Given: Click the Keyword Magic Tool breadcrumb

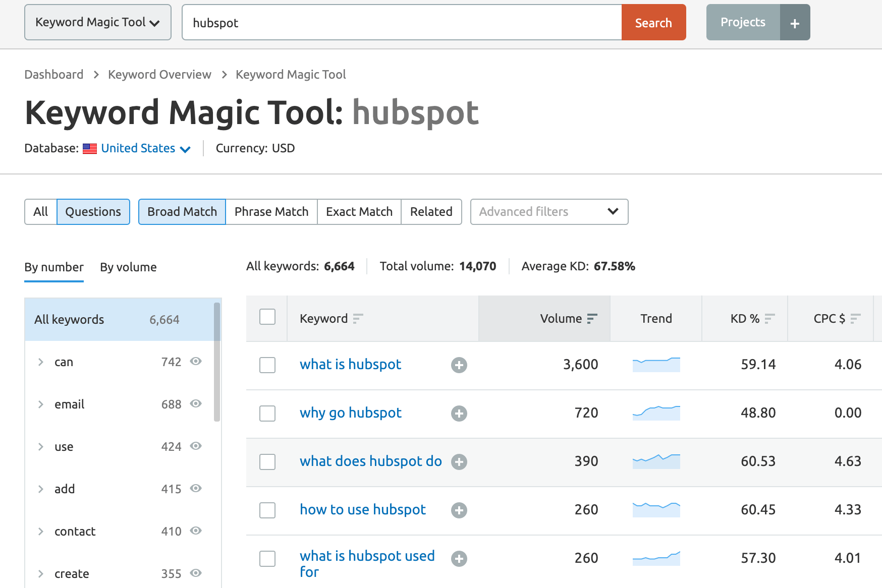Looking at the screenshot, I should point(291,75).
